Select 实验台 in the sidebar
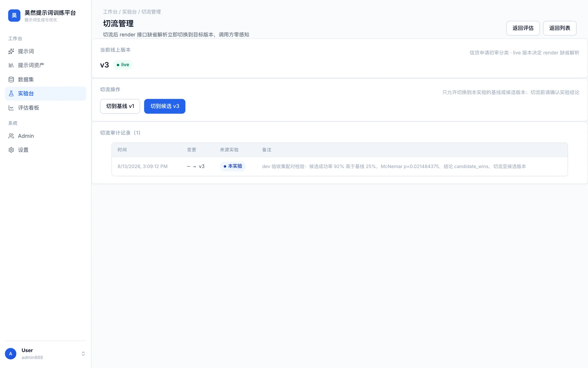This screenshot has height=368, width=588. [x=46, y=94]
